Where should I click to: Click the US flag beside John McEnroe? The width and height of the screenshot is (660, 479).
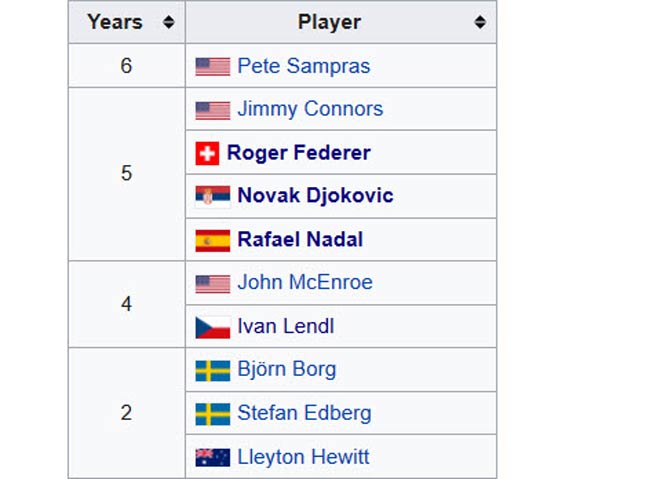click(213, 284)
